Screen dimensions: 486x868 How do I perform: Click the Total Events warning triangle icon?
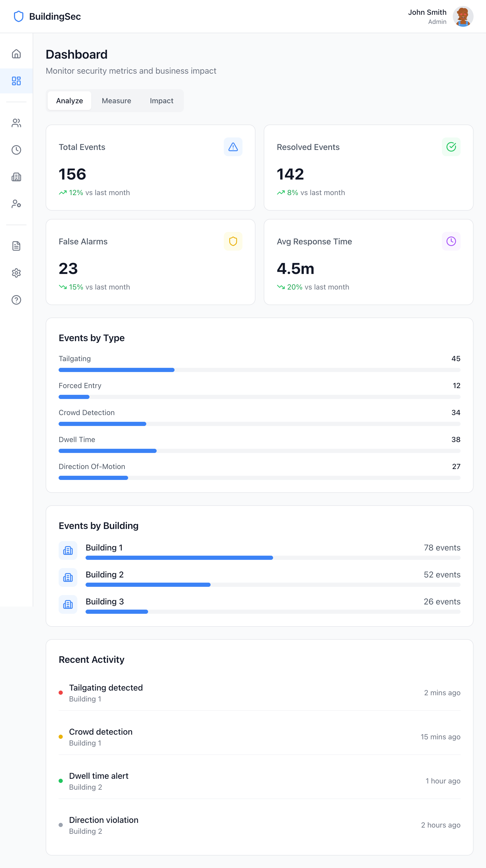[x=233, y=147]
